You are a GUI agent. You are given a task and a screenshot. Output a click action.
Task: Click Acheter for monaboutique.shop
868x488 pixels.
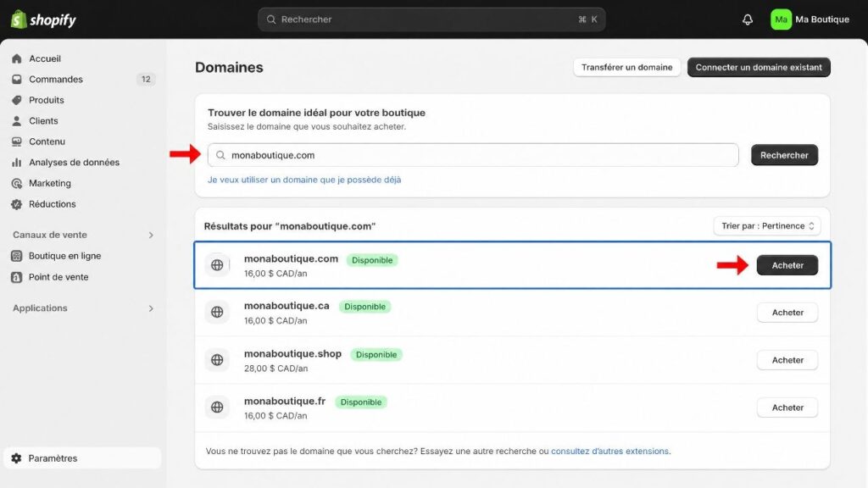[x=787, y=360]
